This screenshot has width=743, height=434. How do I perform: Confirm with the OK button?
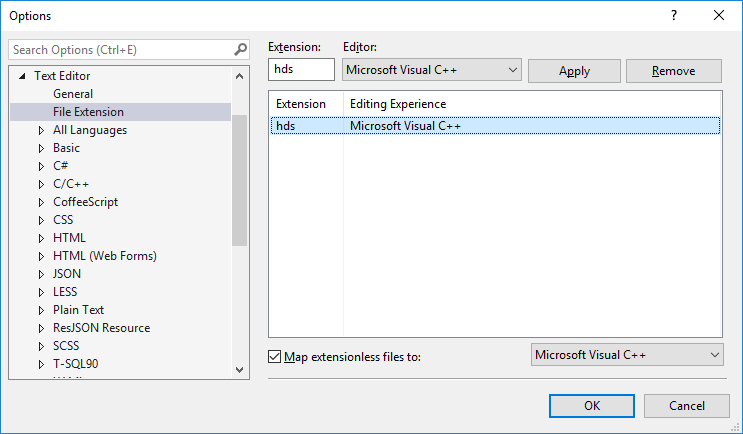tap(592, 405)
